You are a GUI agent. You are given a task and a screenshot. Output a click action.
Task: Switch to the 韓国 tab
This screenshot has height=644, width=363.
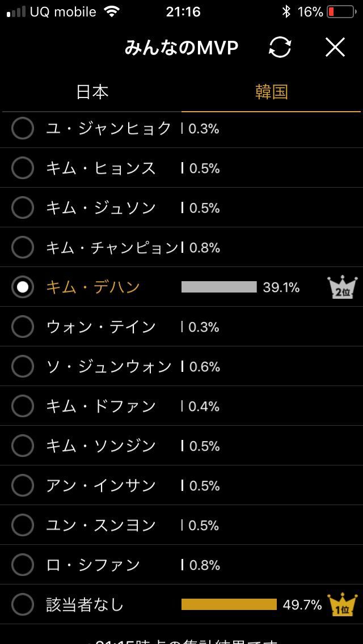(x=271, y=92)
